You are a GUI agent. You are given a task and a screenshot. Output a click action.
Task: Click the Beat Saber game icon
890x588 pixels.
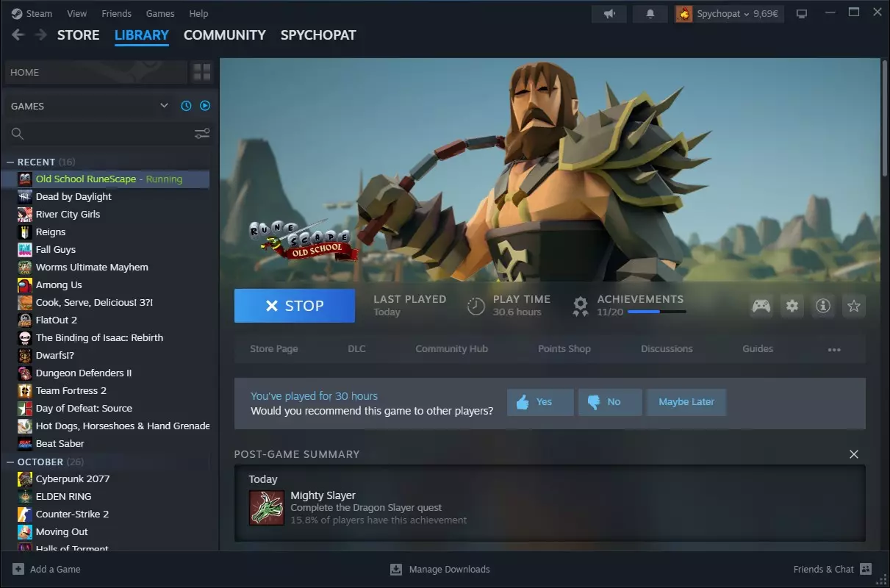click(25, 444)
